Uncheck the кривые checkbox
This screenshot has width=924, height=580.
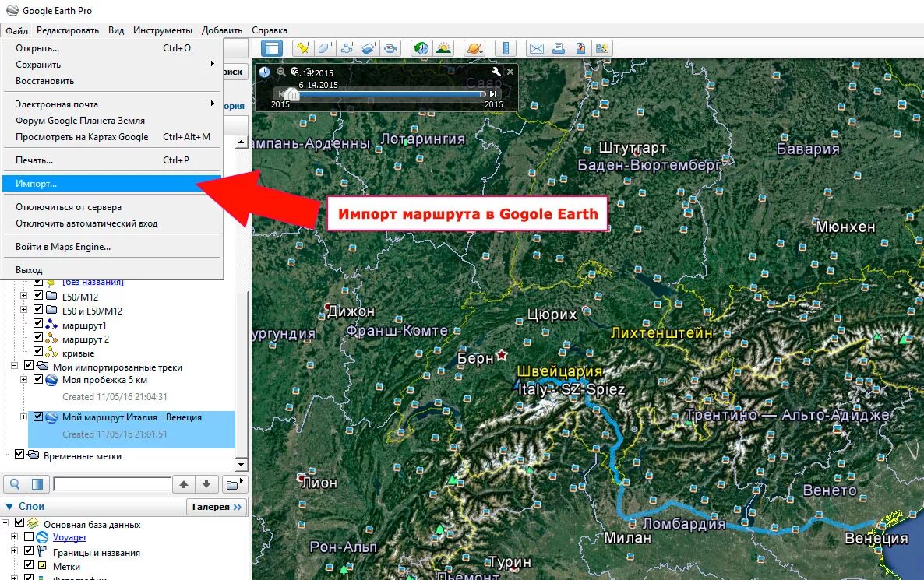(38, 352)
